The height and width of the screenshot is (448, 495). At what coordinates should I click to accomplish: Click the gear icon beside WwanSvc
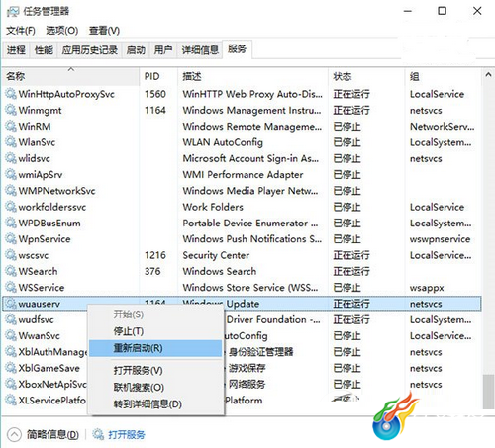[x=11, y=336]
